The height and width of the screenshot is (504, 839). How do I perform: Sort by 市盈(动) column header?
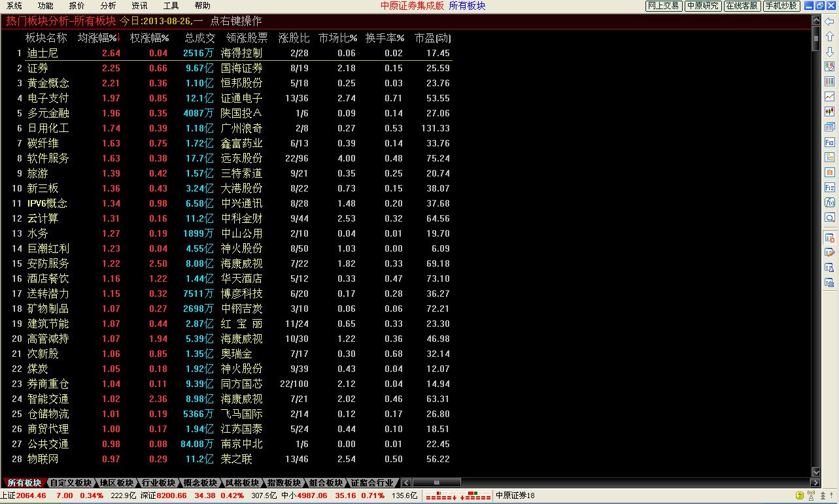pyautogui.click(x=433, y=38)
